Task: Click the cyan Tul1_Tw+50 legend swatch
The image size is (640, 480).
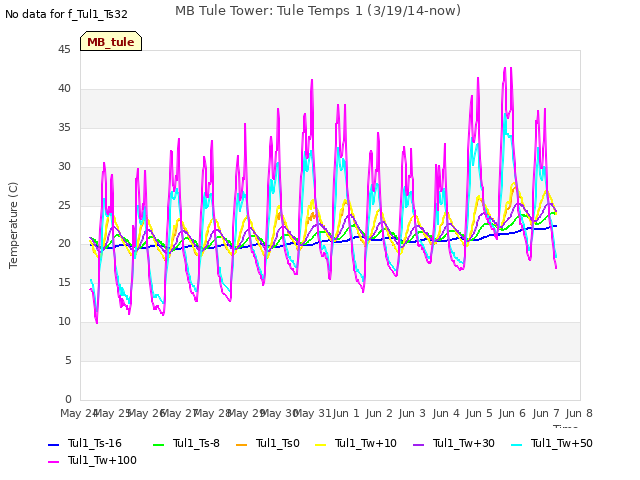Action: (x=517, y=444)
